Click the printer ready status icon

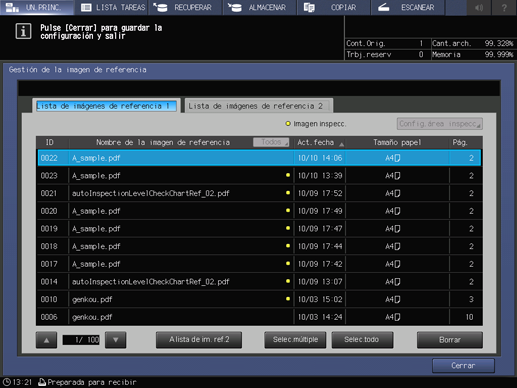(42, 382)
